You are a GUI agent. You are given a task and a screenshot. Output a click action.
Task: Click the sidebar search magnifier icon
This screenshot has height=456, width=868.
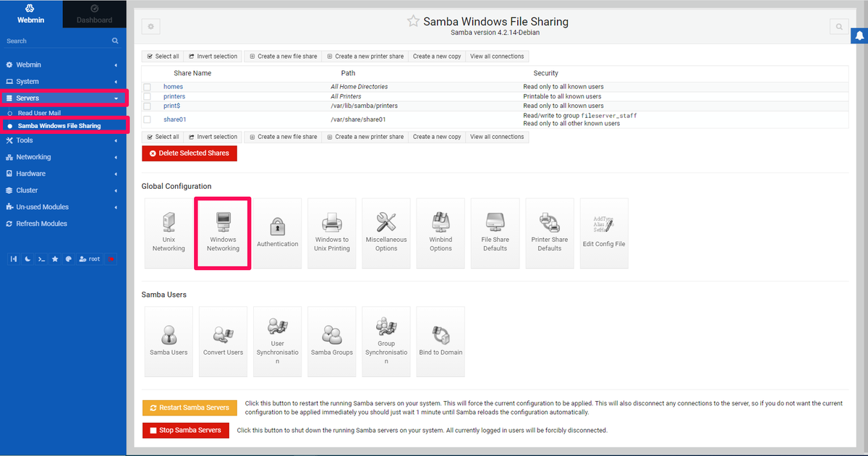click(x=115, y=41)
